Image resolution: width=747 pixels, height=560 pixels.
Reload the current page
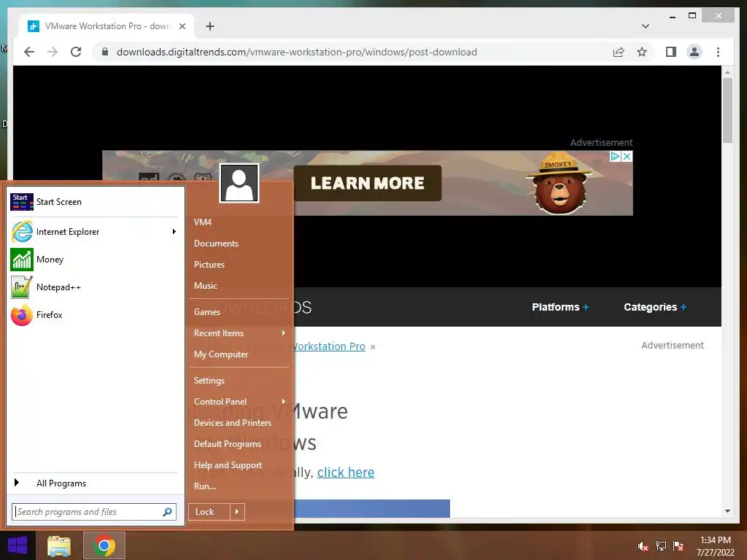[76, 52]
